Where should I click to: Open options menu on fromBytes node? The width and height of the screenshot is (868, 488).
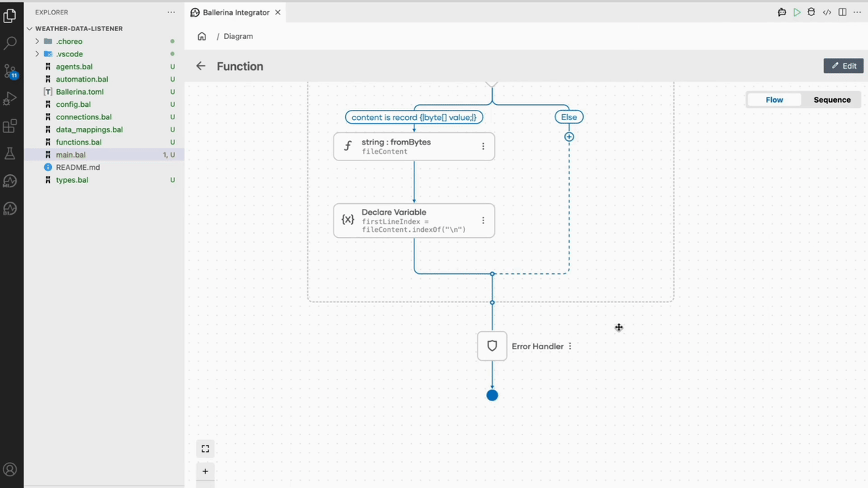[x=483, y=146]
